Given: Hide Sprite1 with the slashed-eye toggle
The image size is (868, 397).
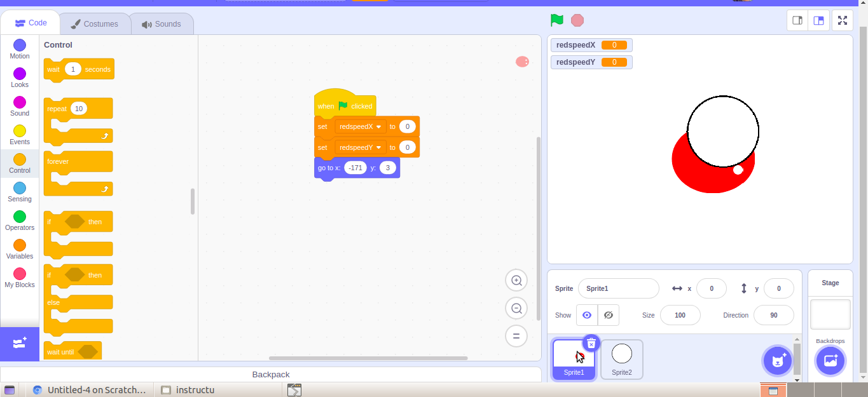Looking at the screenshot, I should (x=608, y=314).
